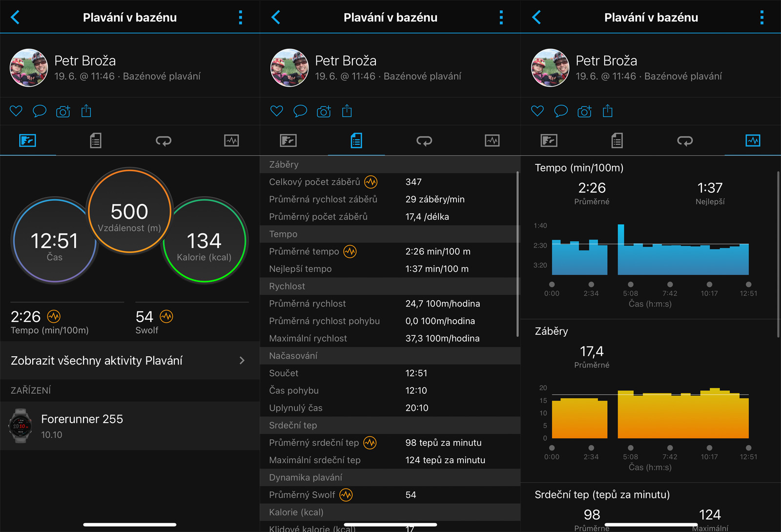
Task: Open the insights icon beside Průměrný srdeční tep
Action: [x=370, y=443]
